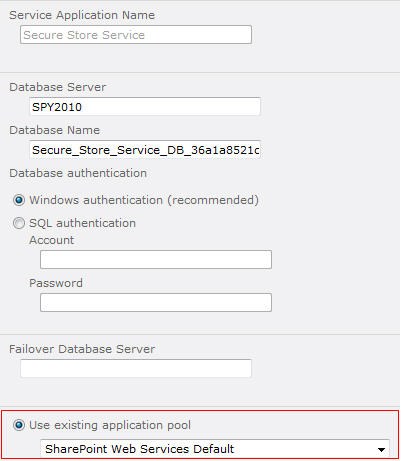Click the Service Application Name label
This screenshot has height=461, width=401.
(x=82, y=15)
